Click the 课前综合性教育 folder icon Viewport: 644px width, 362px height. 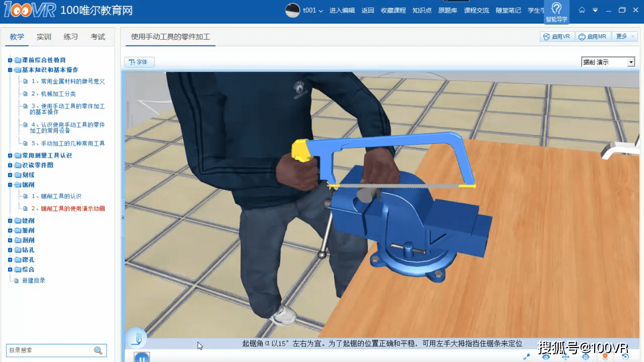pyautogui.click(x=18, y=60)
